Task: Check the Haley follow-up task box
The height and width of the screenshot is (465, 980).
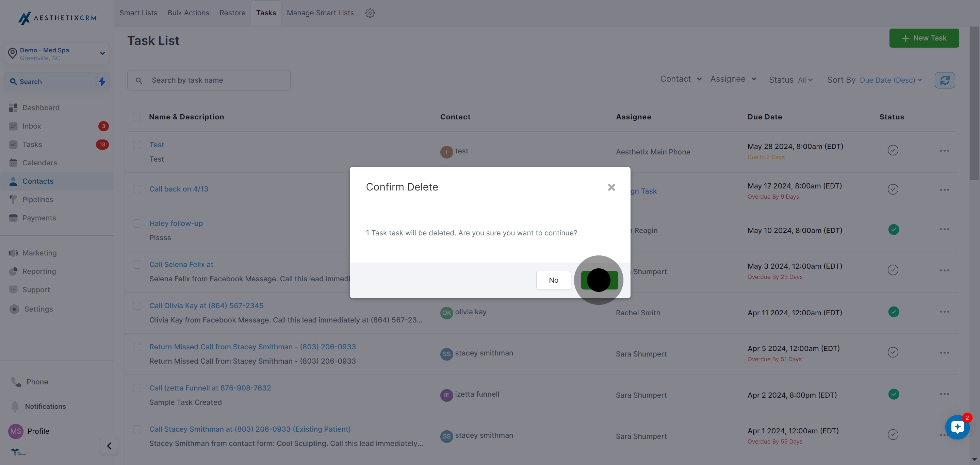Action: (x=137, y=223)
